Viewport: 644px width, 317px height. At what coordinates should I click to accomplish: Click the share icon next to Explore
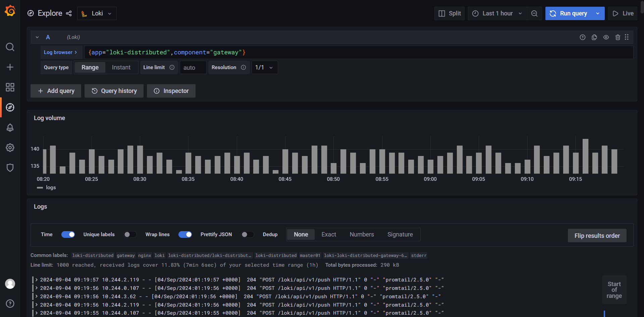point(69,13)
